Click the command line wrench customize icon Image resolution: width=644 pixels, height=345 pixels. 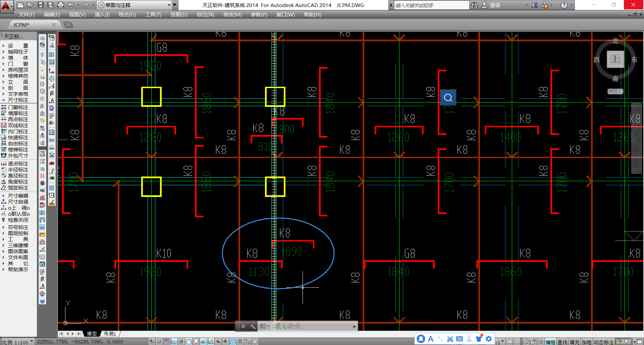coord(252,326)
